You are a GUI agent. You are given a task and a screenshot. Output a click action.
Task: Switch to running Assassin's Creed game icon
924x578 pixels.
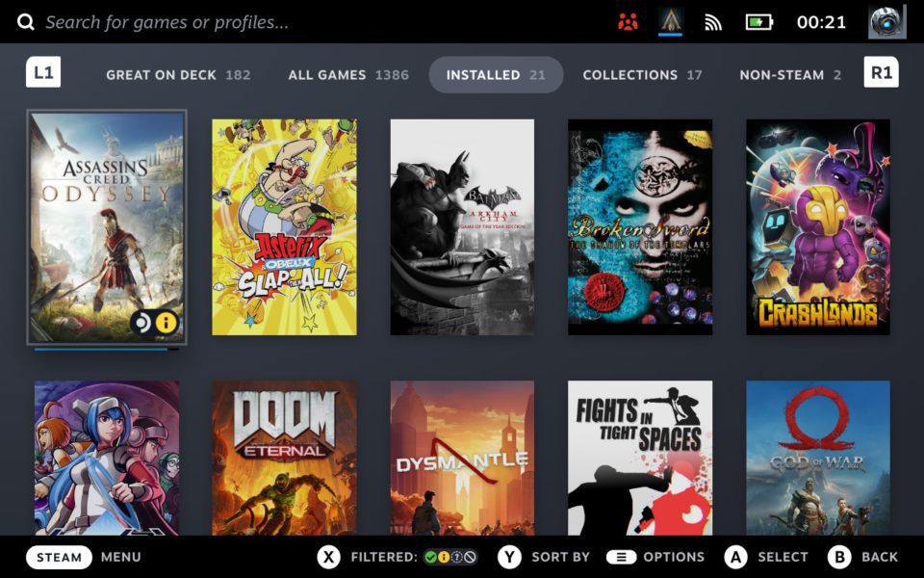coord(671,20)
